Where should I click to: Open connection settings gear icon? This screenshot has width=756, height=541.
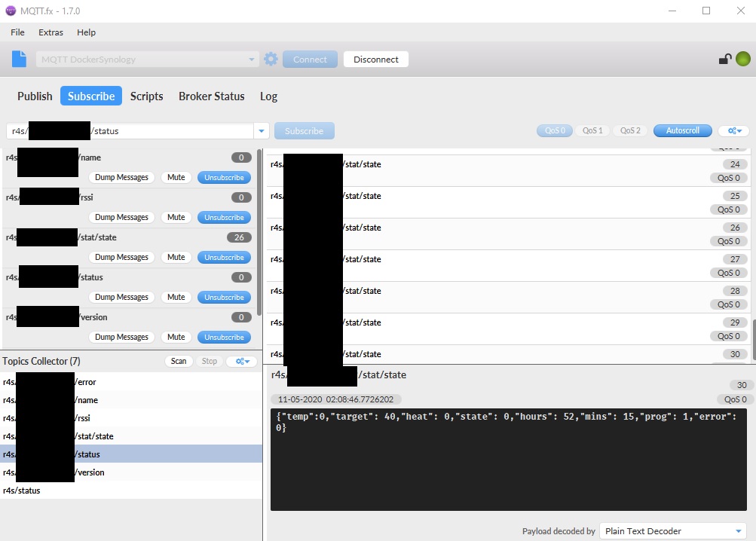271,59
